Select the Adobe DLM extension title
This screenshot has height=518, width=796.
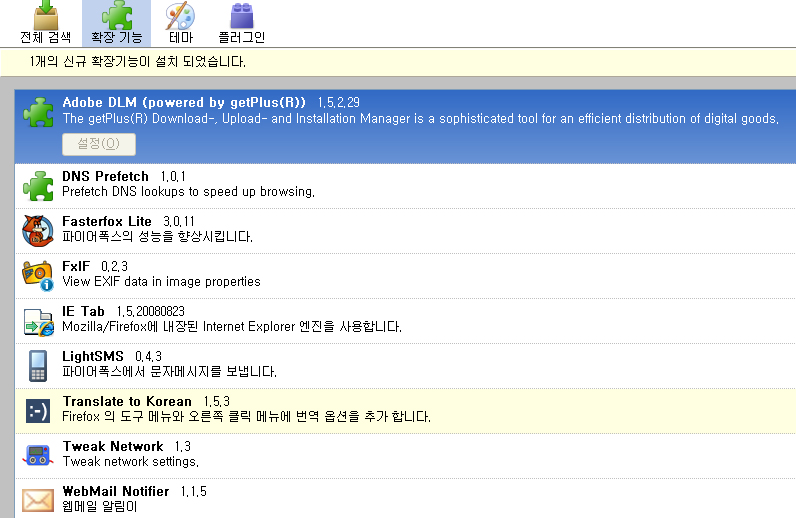(x=184, y=102)
